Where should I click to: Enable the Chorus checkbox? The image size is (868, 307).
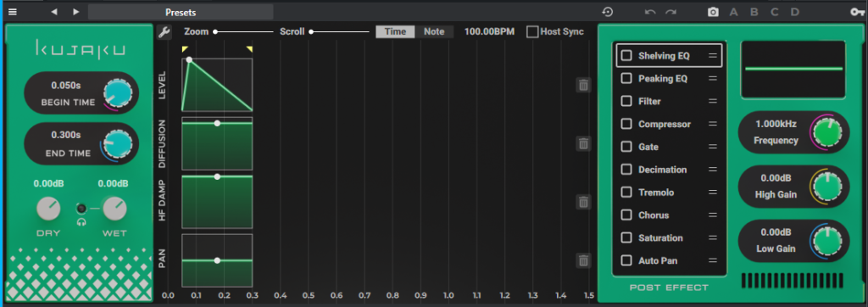626,215
